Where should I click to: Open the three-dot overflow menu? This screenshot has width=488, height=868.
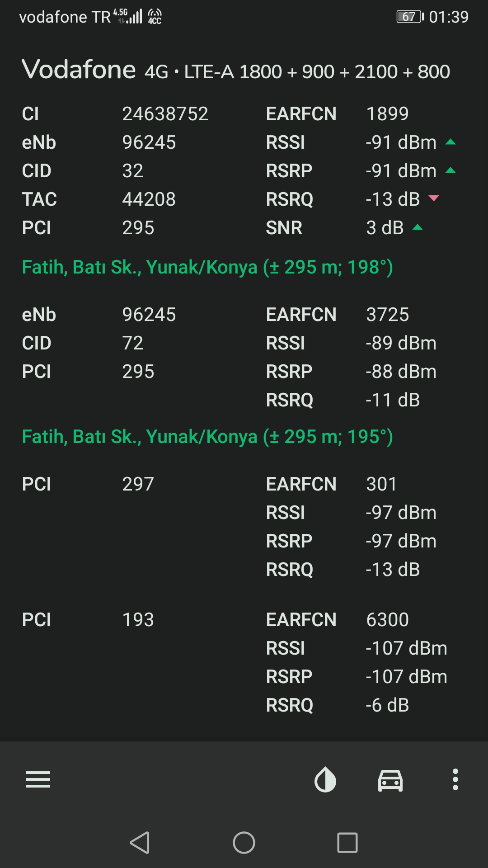tap(455, 779)
